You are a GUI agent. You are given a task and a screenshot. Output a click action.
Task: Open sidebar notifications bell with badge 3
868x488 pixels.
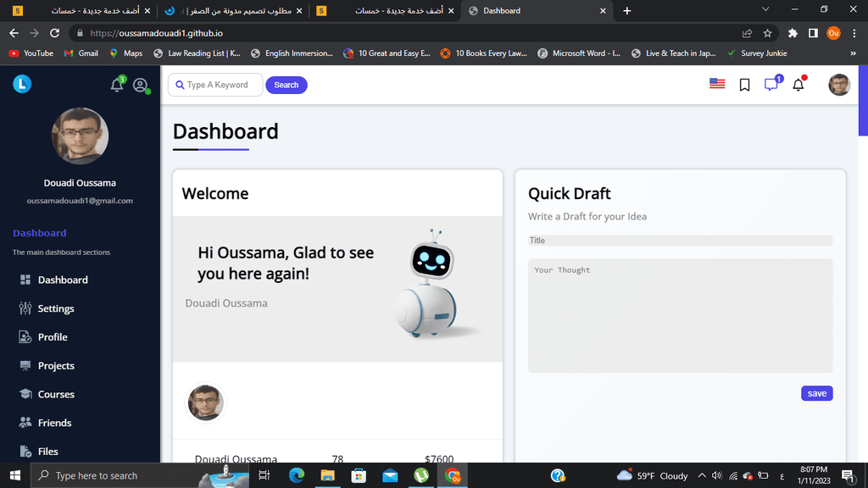pos(117,84)
